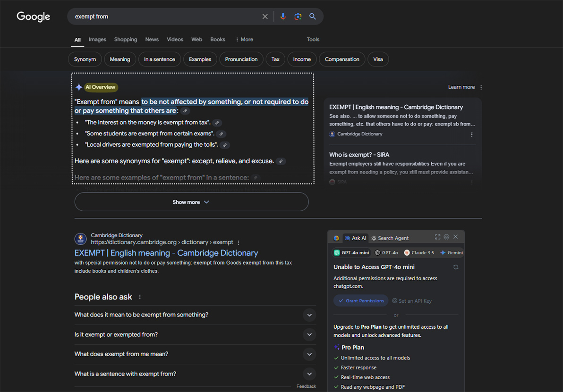
Task: Select the All results tab
Action: pos(77,40)
